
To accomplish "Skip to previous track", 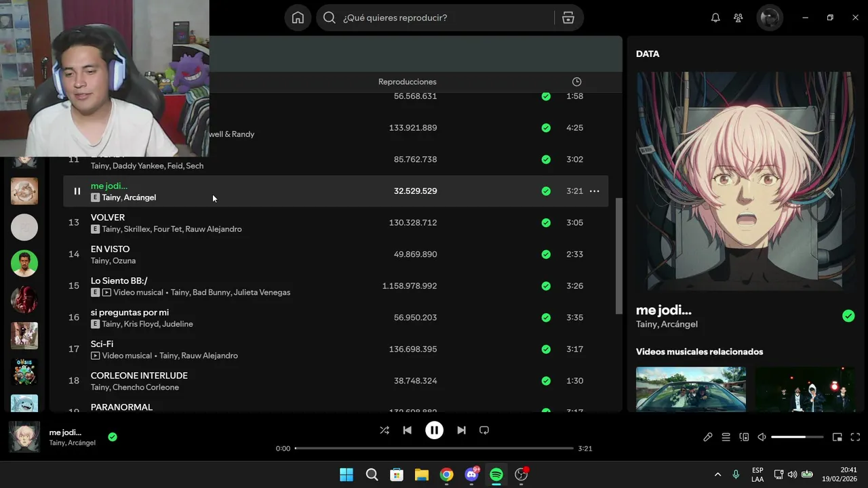I will (x=407, y=430).
